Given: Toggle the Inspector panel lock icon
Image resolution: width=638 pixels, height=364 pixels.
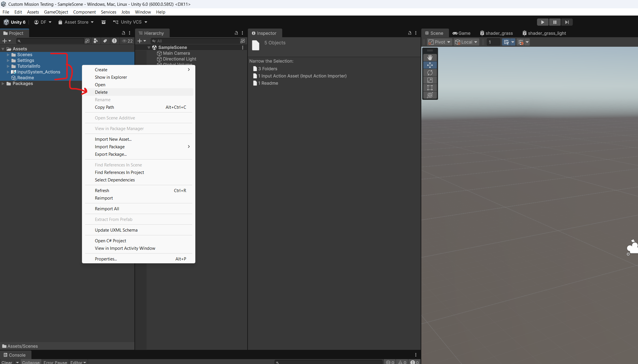Looking at the screenshot, I should [x=409, y=33].
